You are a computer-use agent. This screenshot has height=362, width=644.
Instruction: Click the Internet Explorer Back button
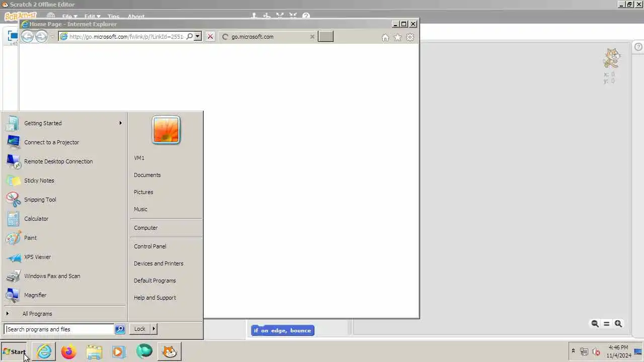pyautogui.click(x=28, y=36)
